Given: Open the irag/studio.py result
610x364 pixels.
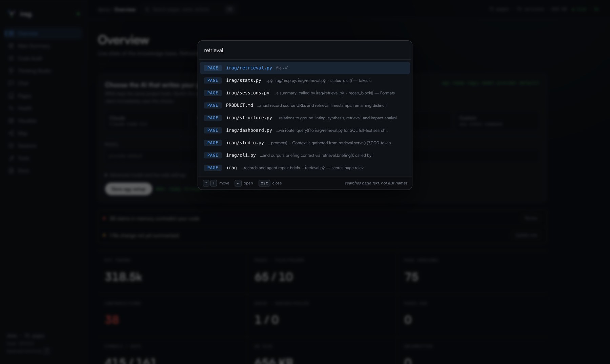Looking at the screenshot, I should coord(305,143).
